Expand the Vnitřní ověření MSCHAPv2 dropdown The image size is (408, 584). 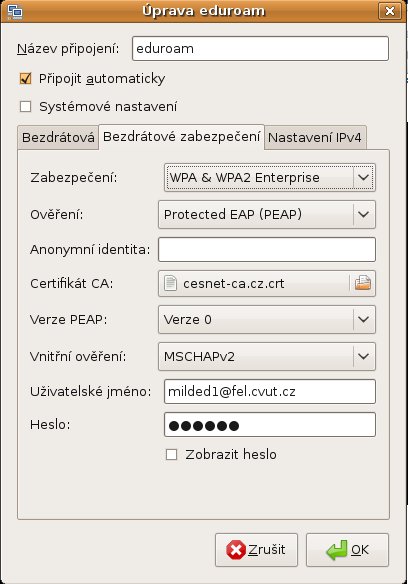pyautogui.click(x=267, y=356)
